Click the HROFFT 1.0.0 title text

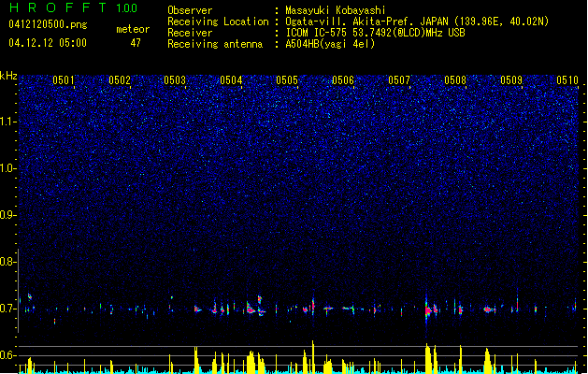73,7
